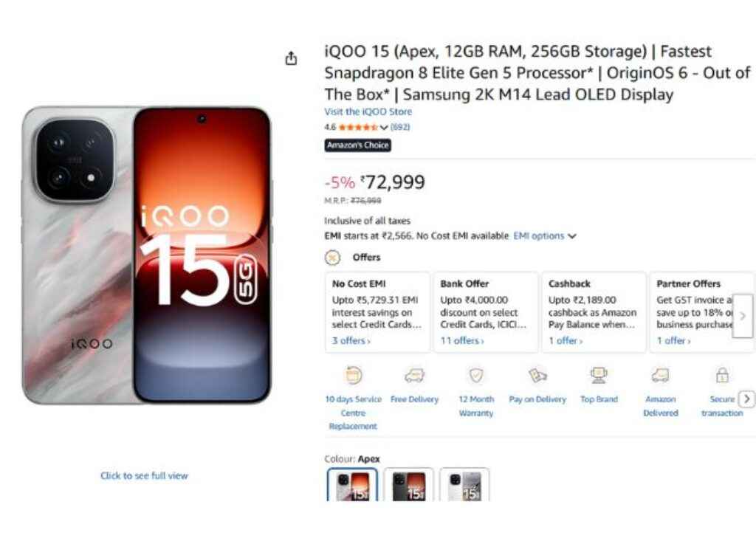
Task: Click the Amazon Delivered icon
Action: (660, 376)
